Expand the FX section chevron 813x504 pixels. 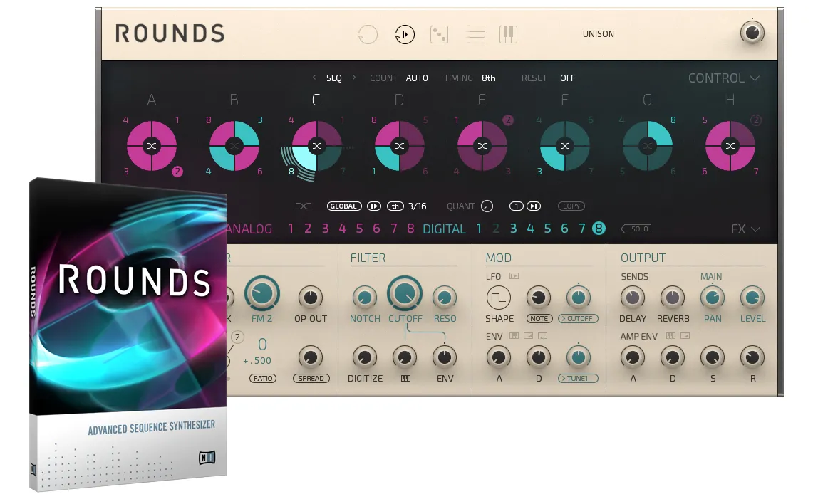(745, 229)
